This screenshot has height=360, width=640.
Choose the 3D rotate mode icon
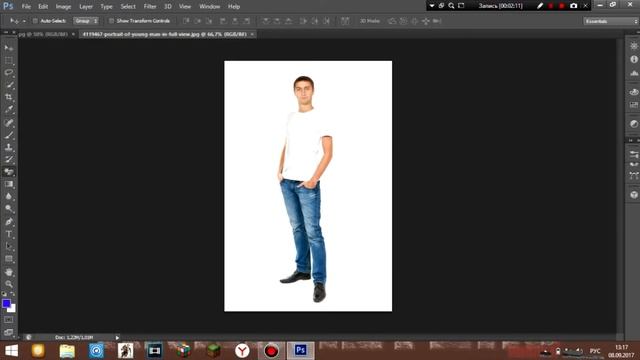392,21
